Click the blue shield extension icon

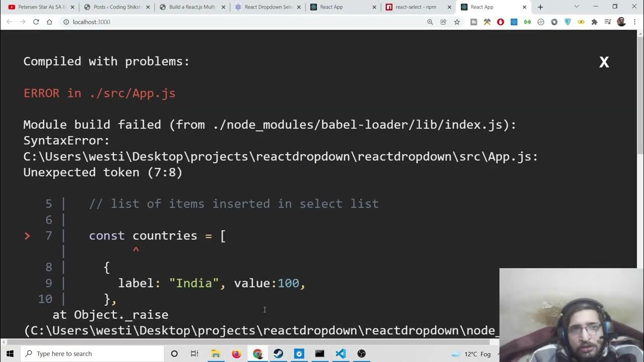(568, 22)
